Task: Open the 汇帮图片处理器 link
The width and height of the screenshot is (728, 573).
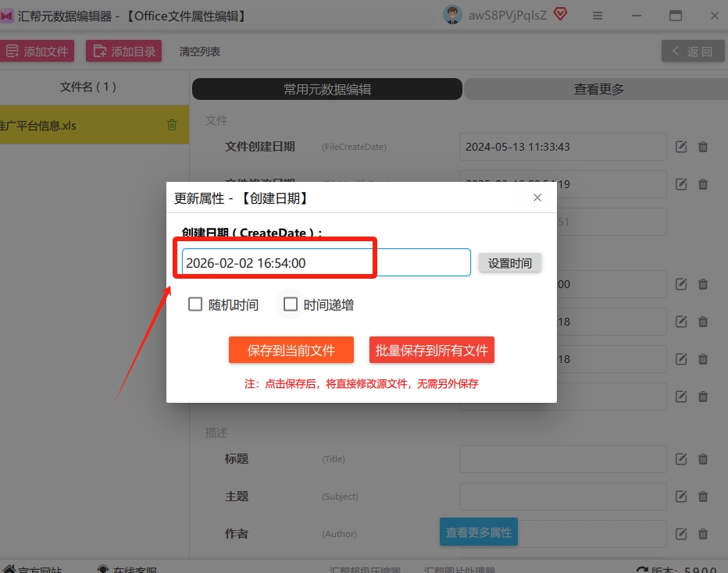Action: [x=459, y=569]
